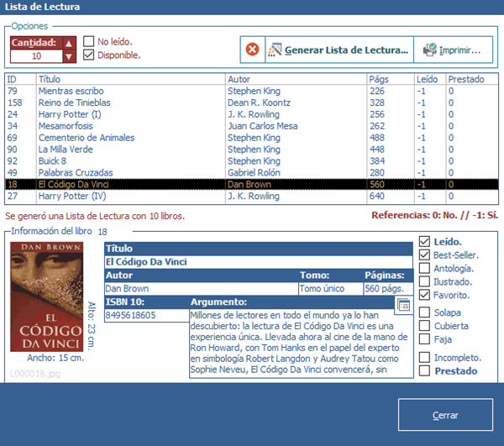Select the row Reino de Tinieblas
This screenshot has height=446, width=504.
[x=252, y=102]
